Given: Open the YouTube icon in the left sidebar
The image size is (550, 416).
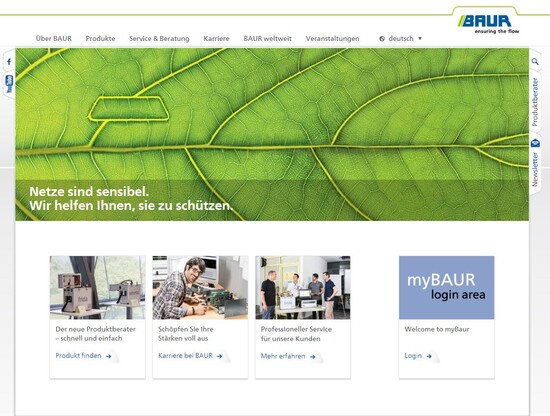Looking at the screenshot, I should click(9, 84).
